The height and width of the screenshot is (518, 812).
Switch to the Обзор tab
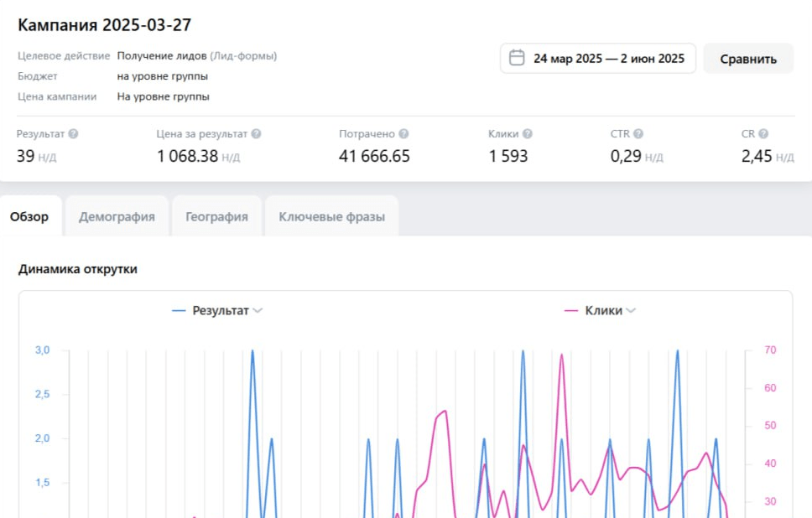click(x=29, y=216)
